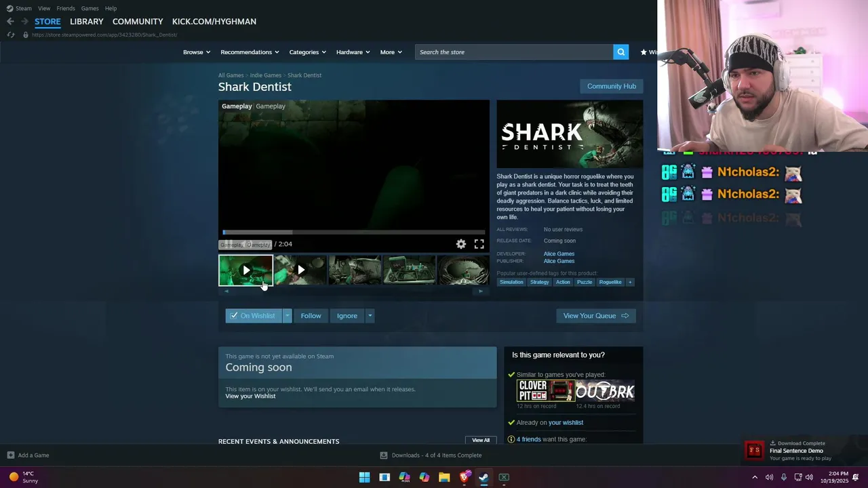Show hidden system tray icons
The height and width of the screenshot is (488, 868).
(755, 477)
